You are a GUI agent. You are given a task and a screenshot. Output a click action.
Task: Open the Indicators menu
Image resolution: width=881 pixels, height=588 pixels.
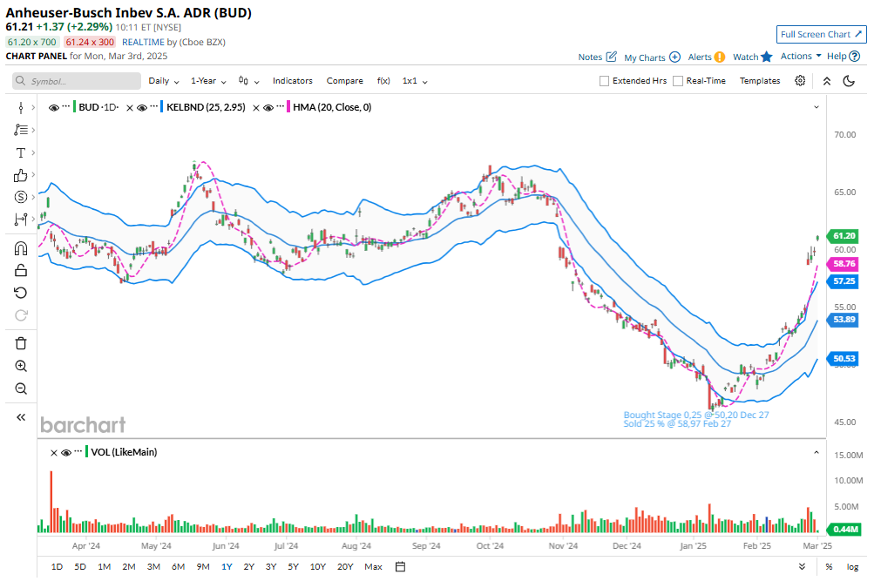[292, 81]
